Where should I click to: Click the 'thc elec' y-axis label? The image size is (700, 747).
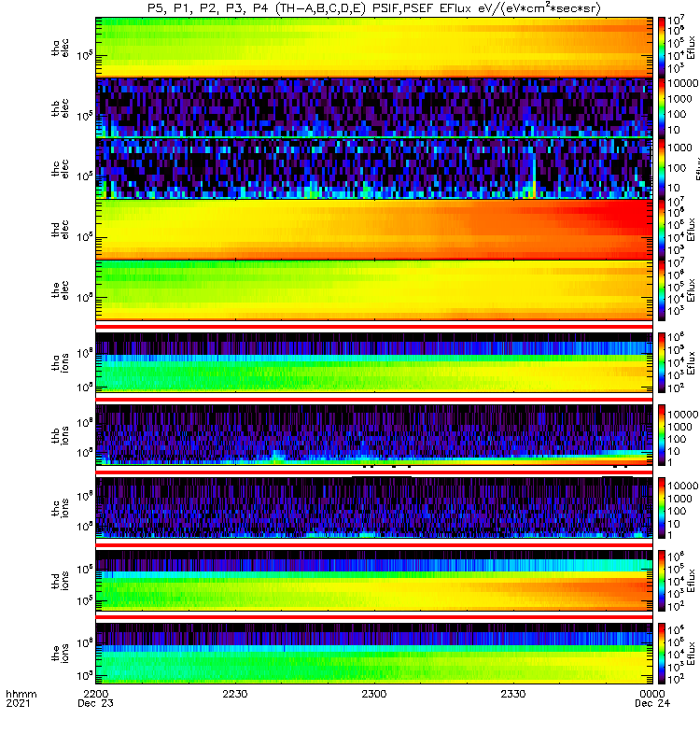60,169
